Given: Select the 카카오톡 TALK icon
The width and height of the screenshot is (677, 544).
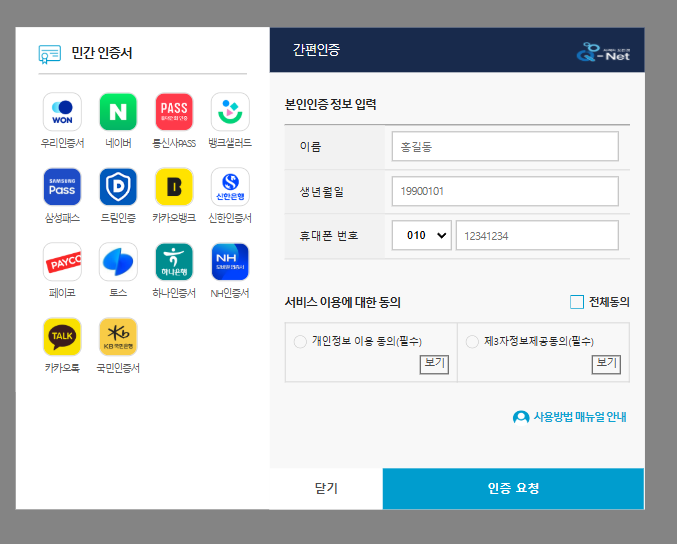Looking at the screenshot, I should coord(62,337).
